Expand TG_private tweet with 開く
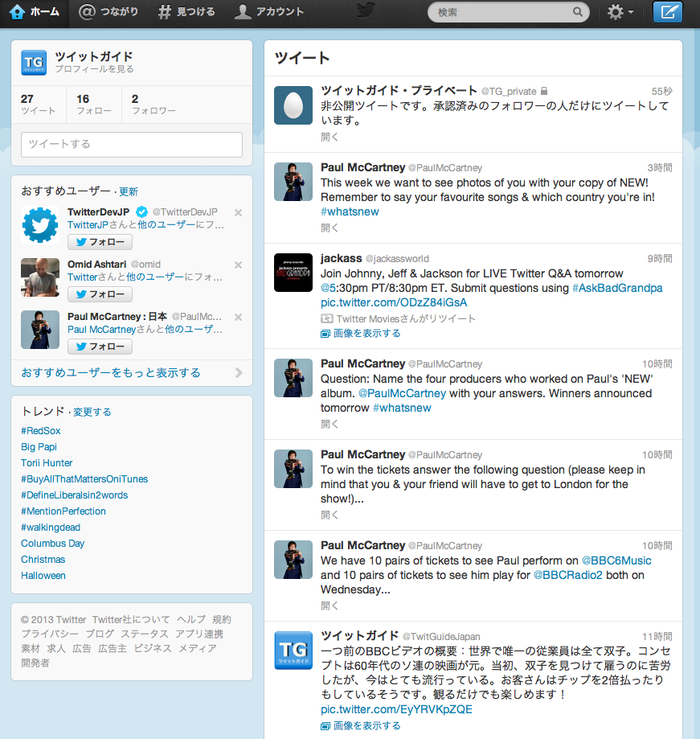Screen dimensions: 700x739 coord(330,138)
